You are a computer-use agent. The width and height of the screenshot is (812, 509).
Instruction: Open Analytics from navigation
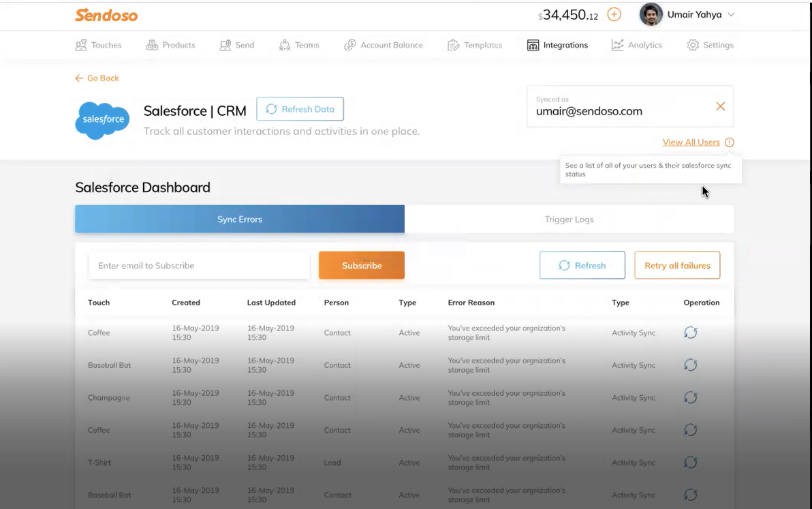pos(636,45)
